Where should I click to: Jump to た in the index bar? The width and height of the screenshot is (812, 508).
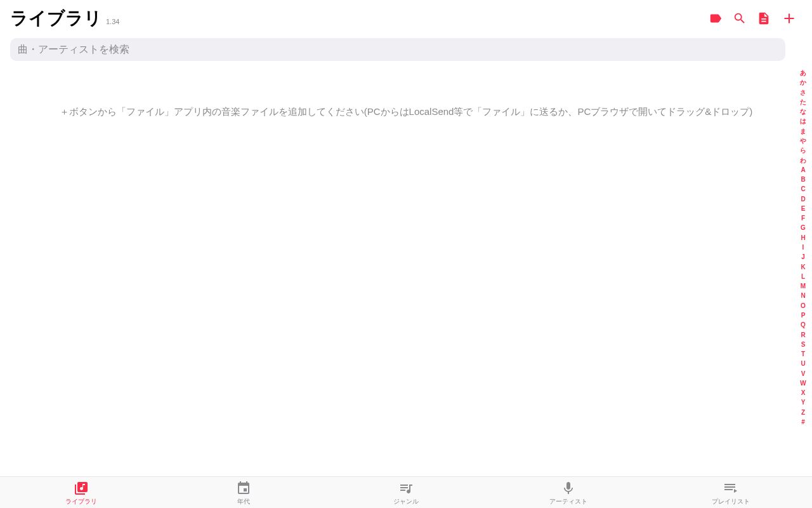[x=803, y=102]
